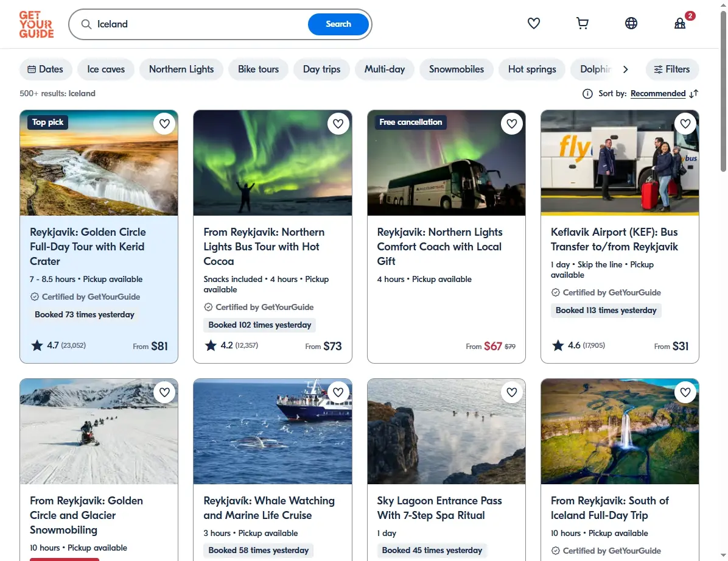
Task: Select the Snowmobiles filter chip
Action: pyautogui.click(x=457, y=69)
